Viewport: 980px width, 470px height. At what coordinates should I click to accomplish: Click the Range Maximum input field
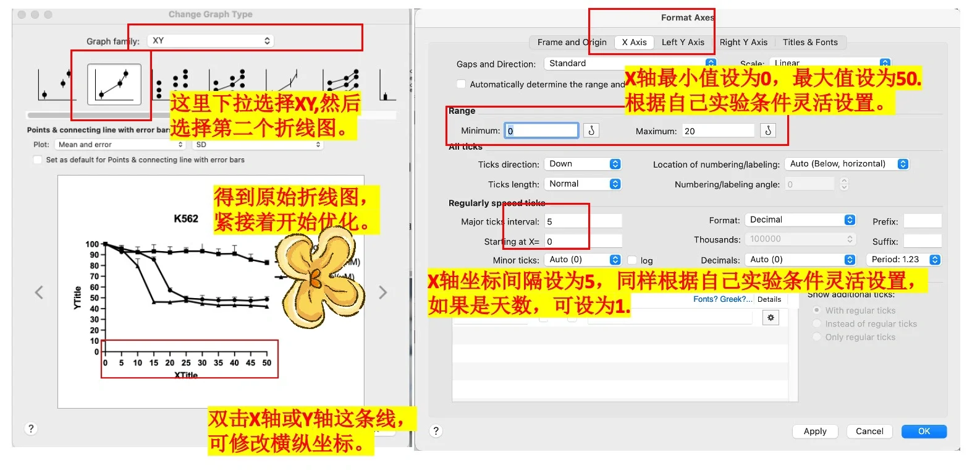(718, 130)
